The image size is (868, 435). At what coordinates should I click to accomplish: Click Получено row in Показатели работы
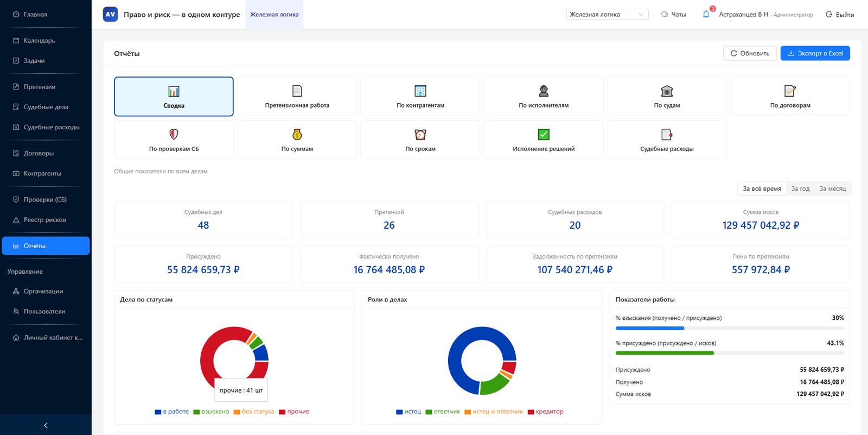pyautogui.click(x=730, y=382)
